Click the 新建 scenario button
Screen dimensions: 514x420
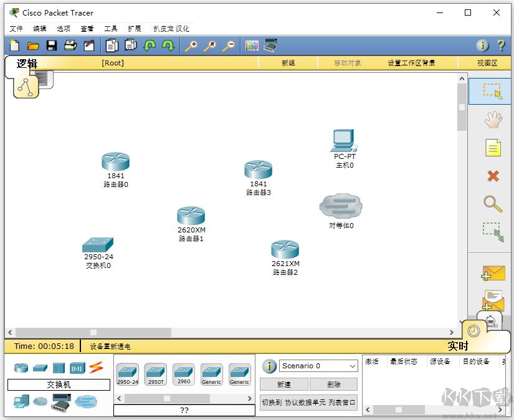point(284,384)
